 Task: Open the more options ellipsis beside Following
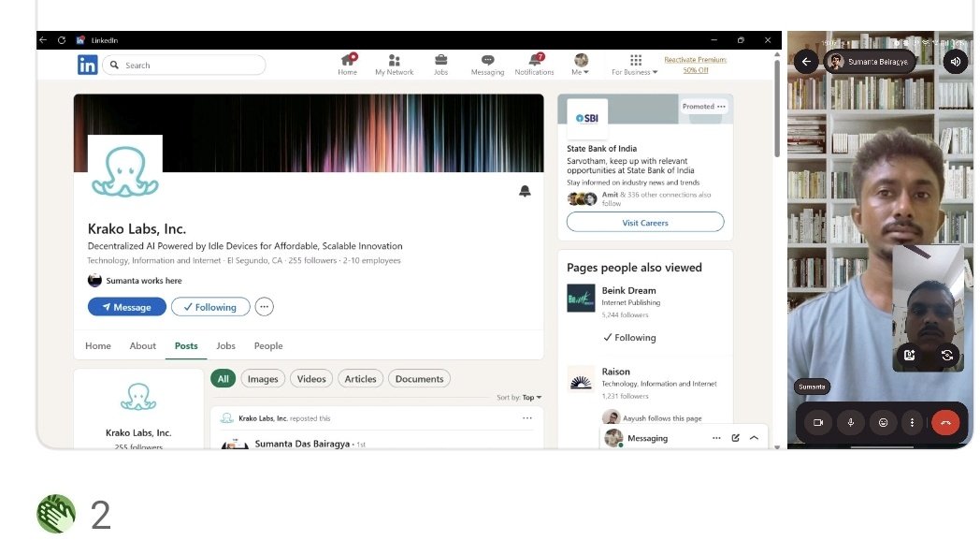265,307
